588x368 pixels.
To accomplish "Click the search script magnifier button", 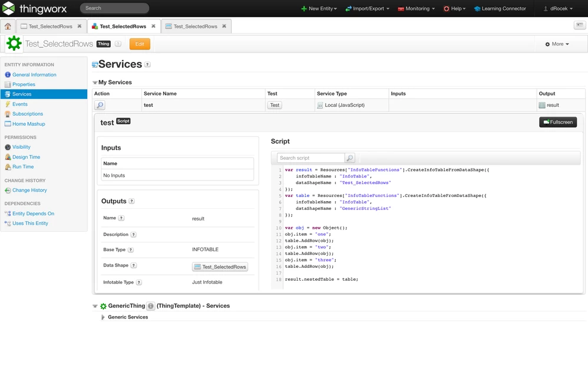I will (x=350, y=158).
